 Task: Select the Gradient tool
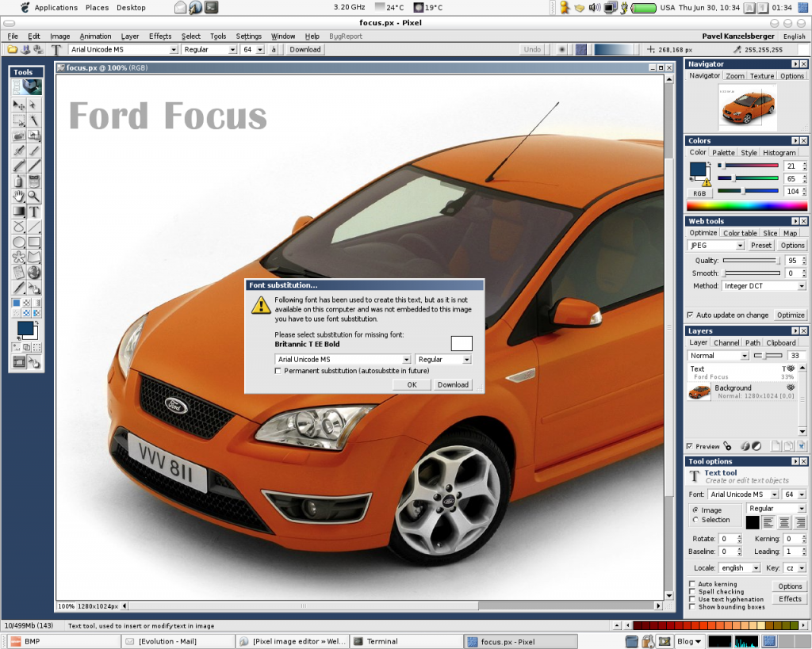19,211
